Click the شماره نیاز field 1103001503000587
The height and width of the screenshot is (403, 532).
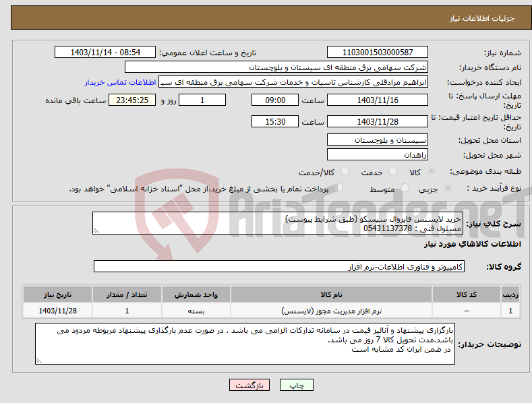tap(378, 53)
